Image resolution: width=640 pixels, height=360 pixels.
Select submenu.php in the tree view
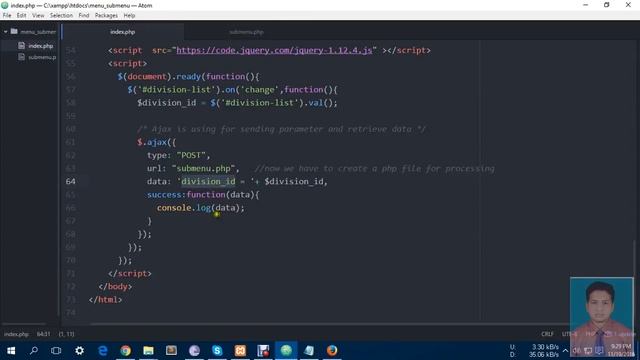42,57
